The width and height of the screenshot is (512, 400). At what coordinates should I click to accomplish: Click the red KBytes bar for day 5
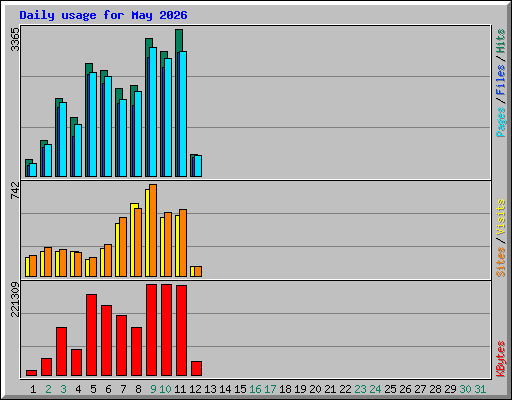(91, 335)
